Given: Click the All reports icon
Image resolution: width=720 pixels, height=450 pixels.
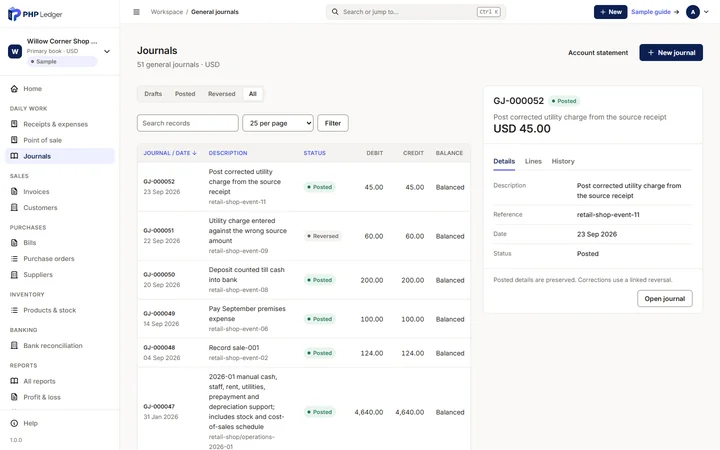Looking at the screenshot, I should [14, 381].
